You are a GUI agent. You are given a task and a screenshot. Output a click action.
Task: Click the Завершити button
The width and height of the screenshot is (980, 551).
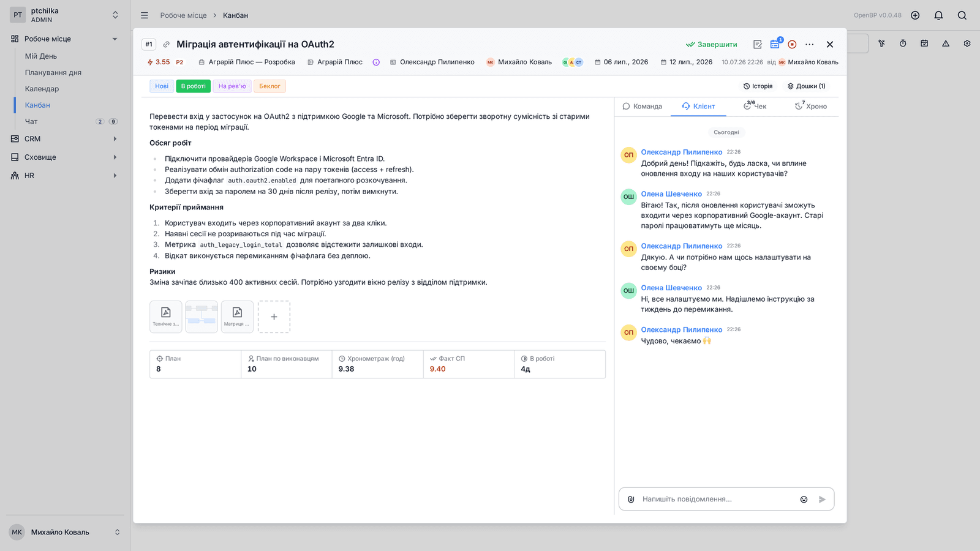tap(712, 44)
